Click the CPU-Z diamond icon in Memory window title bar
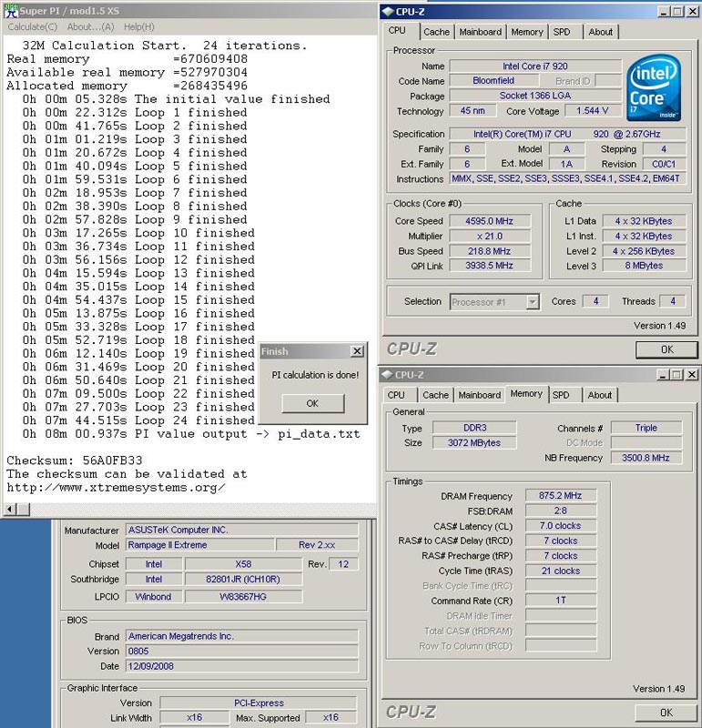Image resolution: width=702 pixels, height=728 pixels. pos(387,375)
